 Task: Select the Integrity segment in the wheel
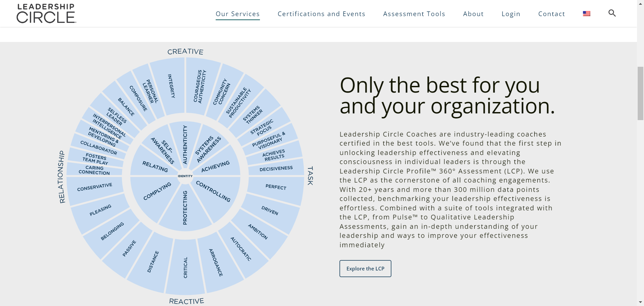[x=171, y=86]
